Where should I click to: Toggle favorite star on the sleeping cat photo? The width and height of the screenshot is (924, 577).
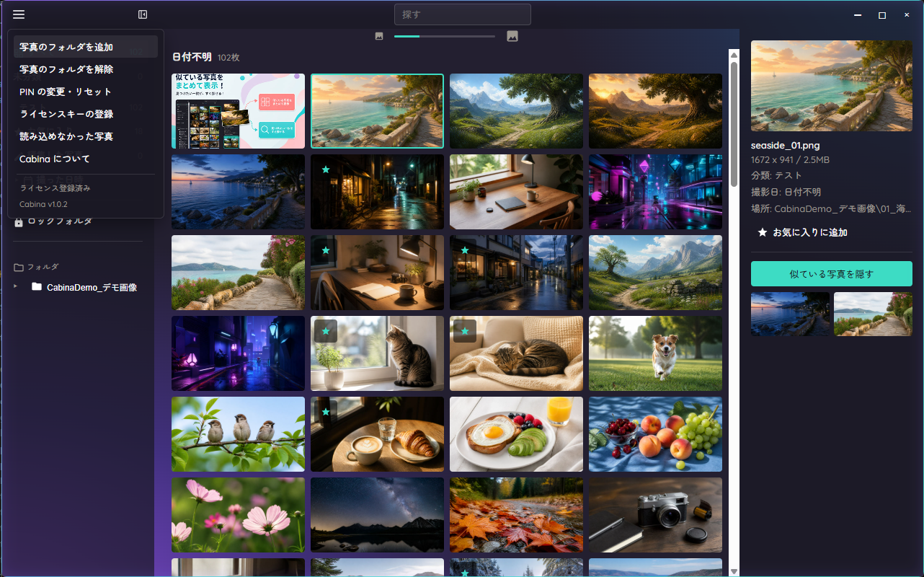(465, 331)
